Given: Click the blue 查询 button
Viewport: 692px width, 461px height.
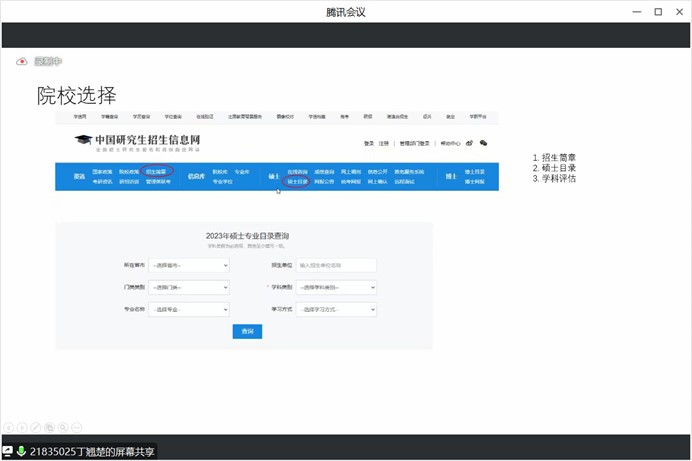Looking at the screenshot, I should pos(247,331).
